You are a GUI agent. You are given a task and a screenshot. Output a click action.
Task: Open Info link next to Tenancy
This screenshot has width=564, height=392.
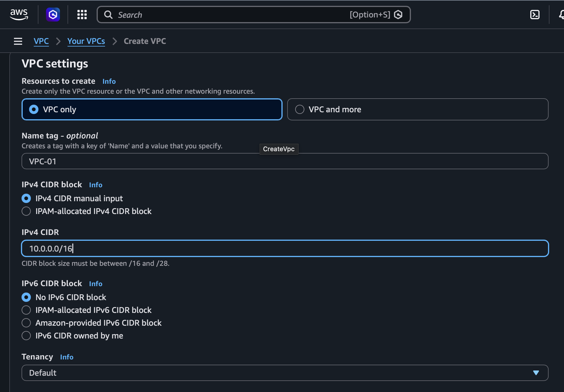point(67,357)
